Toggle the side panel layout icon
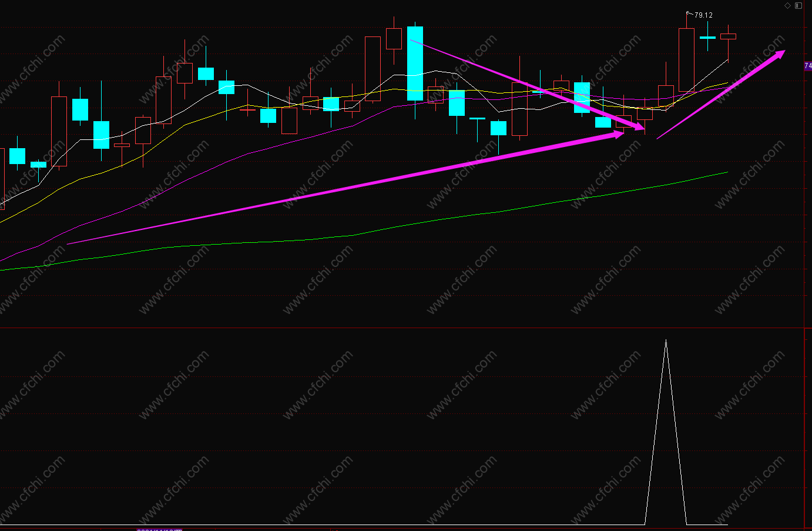 (x=798, y=6)
